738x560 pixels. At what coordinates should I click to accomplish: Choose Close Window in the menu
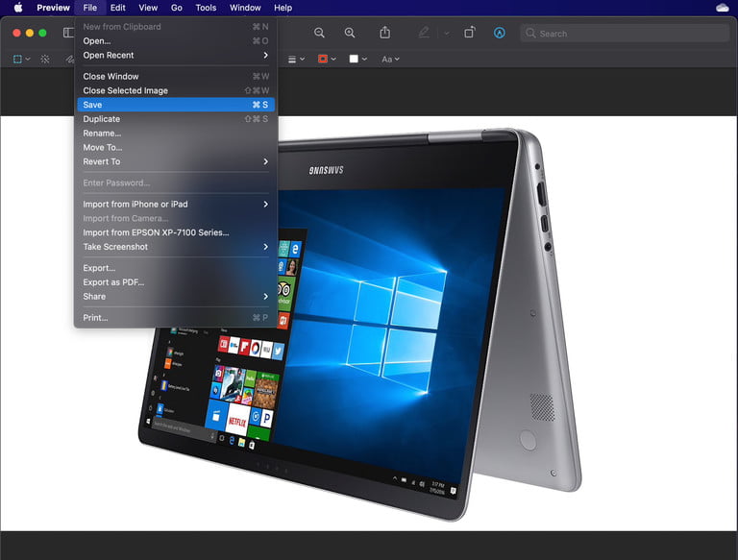click(176, 76)
